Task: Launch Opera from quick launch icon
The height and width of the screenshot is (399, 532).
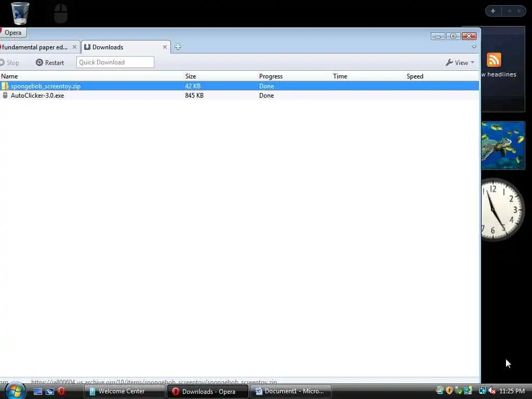Action: pyautogui.click(x=61, y=391)
